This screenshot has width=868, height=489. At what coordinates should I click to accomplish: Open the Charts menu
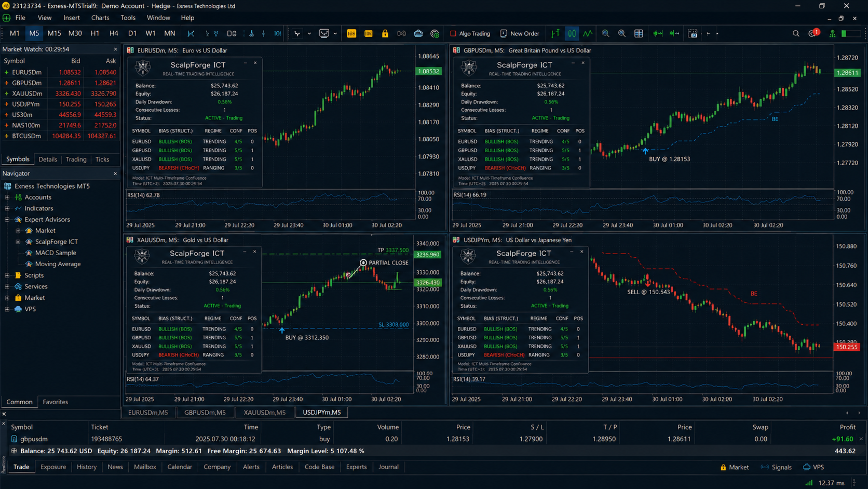coord(100,18)
